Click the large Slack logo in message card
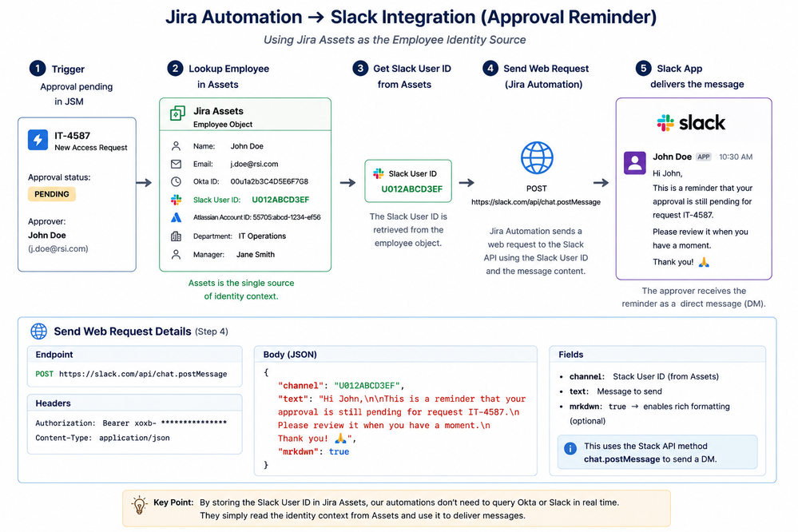The width and height of the screenshot is (798, 532). (x=691, y=123)
